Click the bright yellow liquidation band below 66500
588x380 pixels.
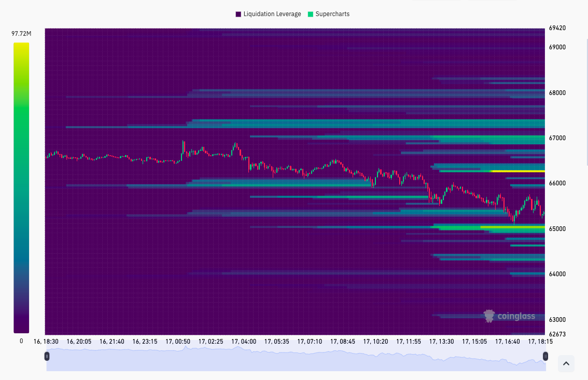click(x=517, y=171)
